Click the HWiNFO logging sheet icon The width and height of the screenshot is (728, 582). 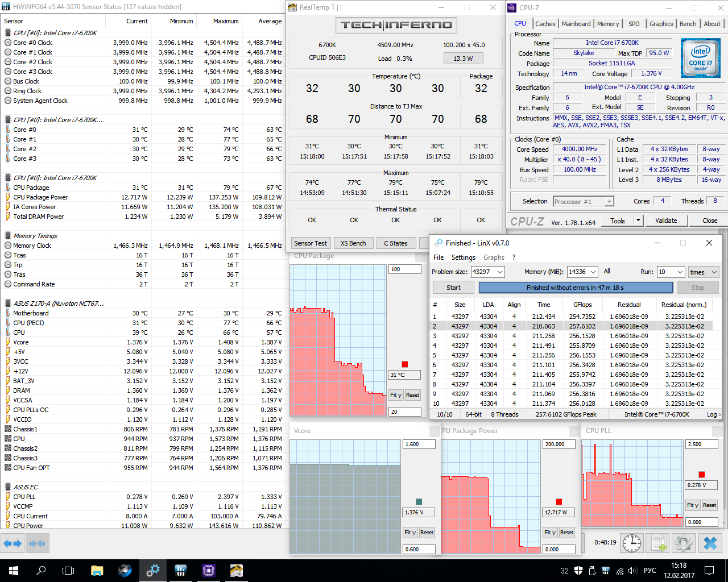coord(658,543)
